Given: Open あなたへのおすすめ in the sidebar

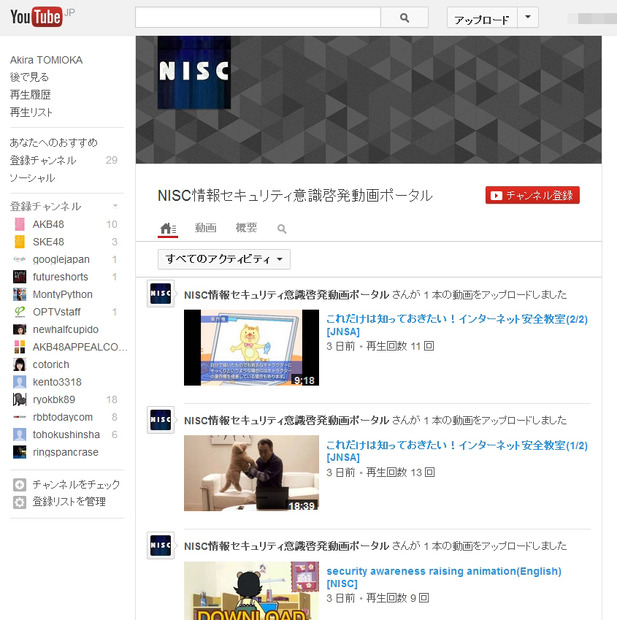Looking at the screenshot, I should tap(54, 142).
